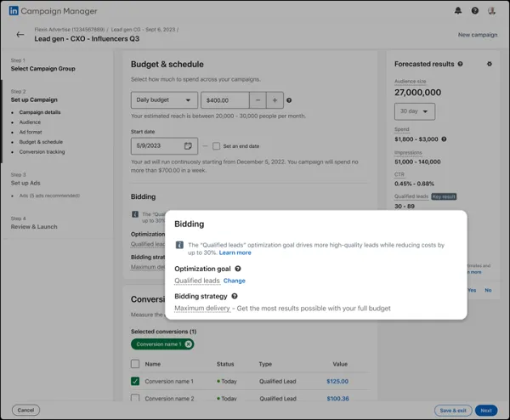Open the help question mark in header

(x=475, y=11)
